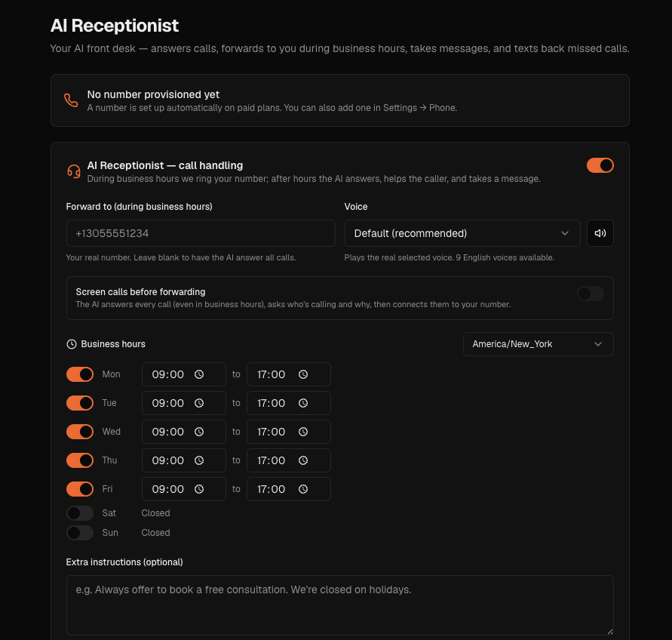Viewport: 672px width, 640px height.
Task: Enable Sunday business hours
Action: coord(80,533)
